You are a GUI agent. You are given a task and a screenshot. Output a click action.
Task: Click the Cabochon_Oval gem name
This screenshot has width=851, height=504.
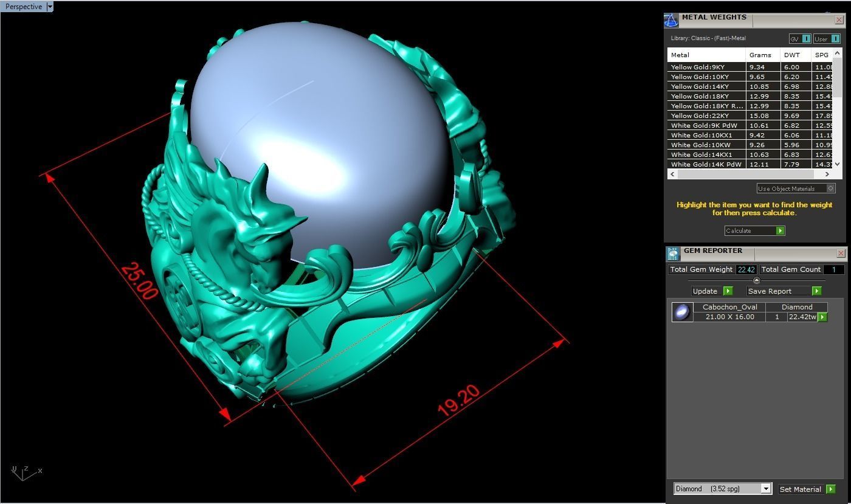click(x=729, y=307)
